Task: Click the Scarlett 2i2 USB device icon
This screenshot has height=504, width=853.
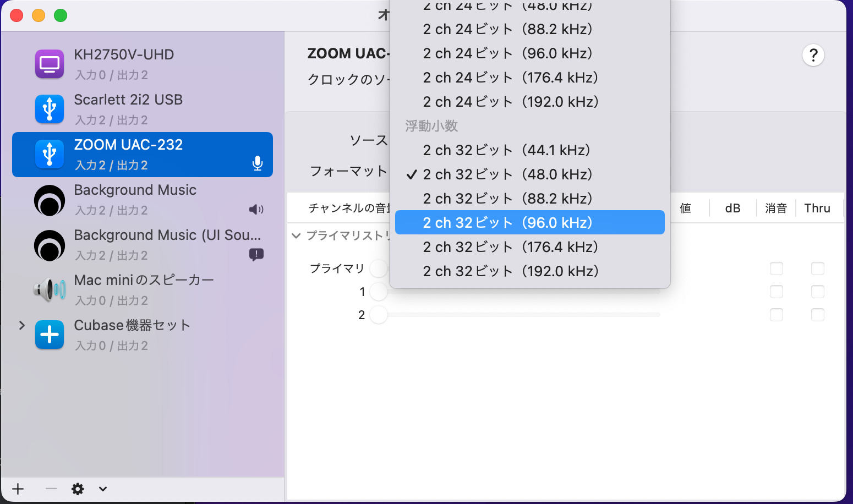Action: coord(50,109)
